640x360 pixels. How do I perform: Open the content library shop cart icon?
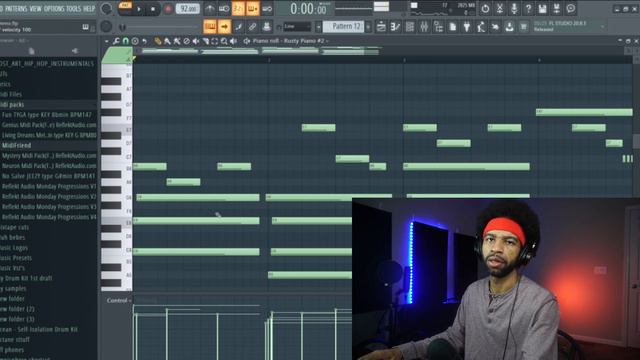click(x=524, y=27)
